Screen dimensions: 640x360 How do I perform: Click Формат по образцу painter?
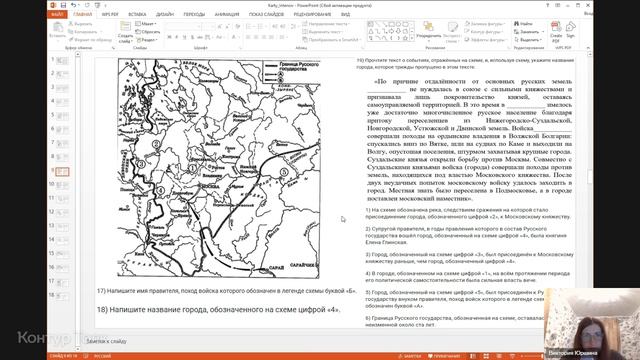point(90,40)
